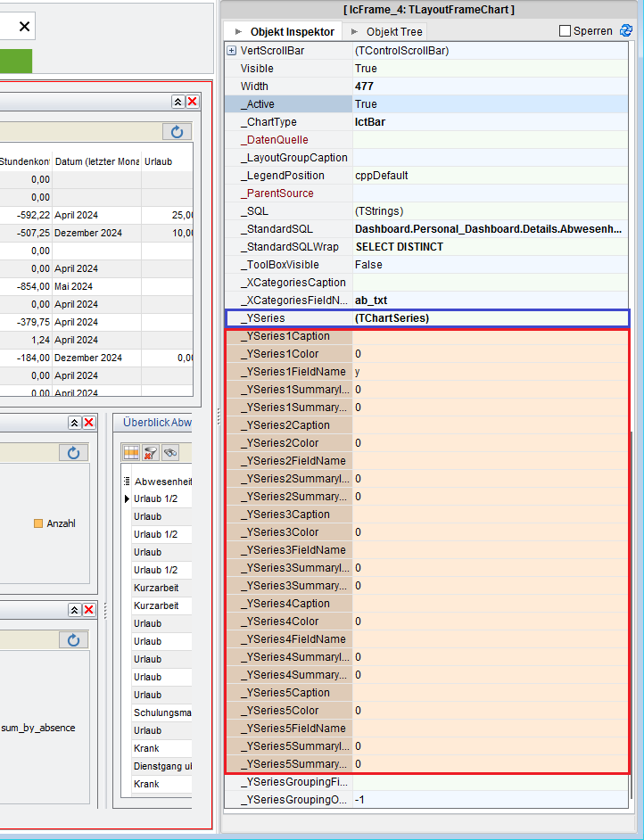
Task: Select the Schulungsma row in Überblick
Action: pos(161,712)
